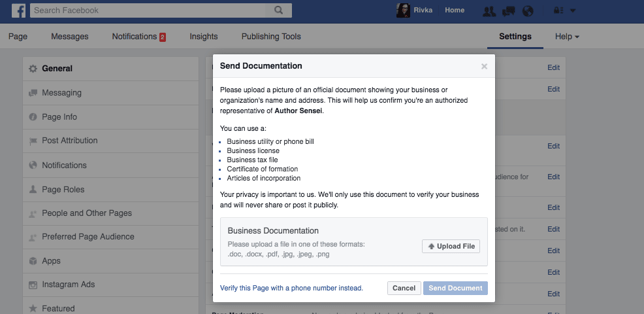Open the Messages tab
Screen dimensions: 644x314
click(x=69, y=37)
